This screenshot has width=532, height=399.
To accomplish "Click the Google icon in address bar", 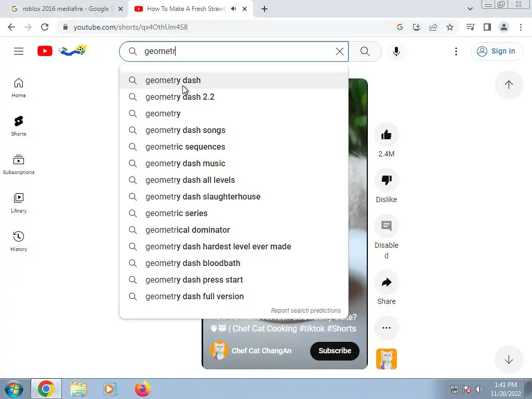I will 400,27.
